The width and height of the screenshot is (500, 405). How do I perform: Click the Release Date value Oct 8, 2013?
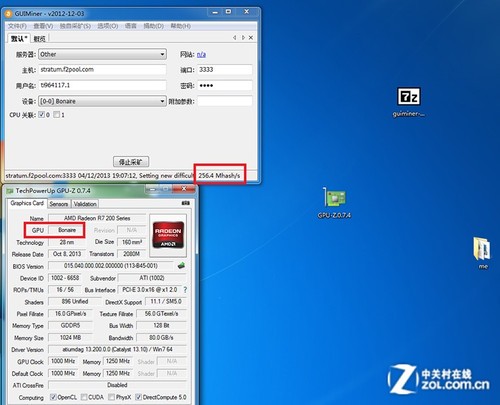point(67,254)
